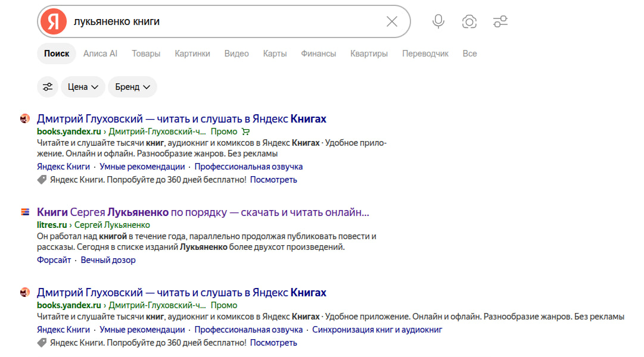Open Яндекс Книги sitelink in first result
The height and width of the screenshot is (357, 644).
[63, 167]
